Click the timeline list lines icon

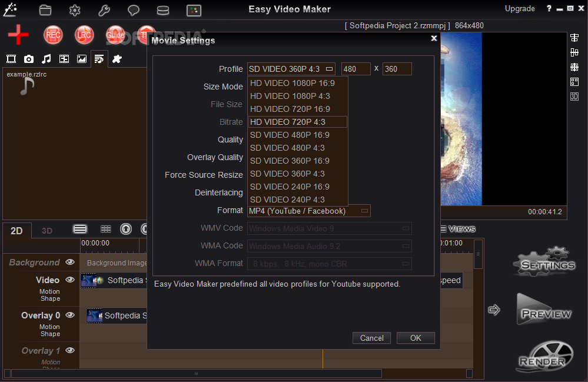[x=80, y=229]
